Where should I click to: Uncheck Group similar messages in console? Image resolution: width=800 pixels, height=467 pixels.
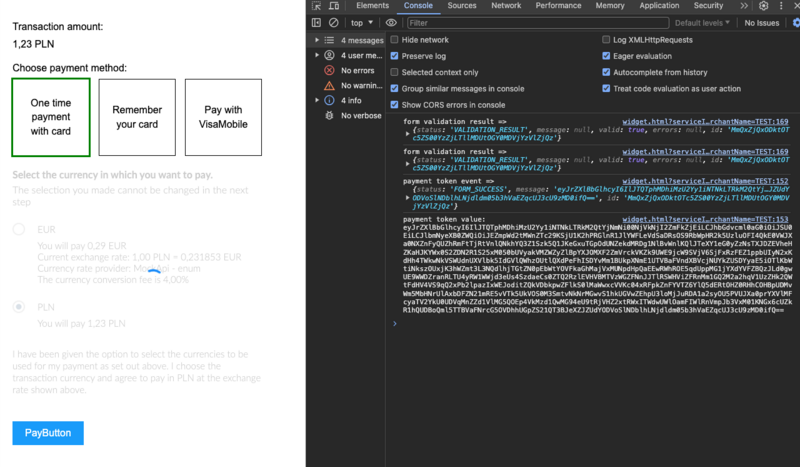[x=394, y=88]
